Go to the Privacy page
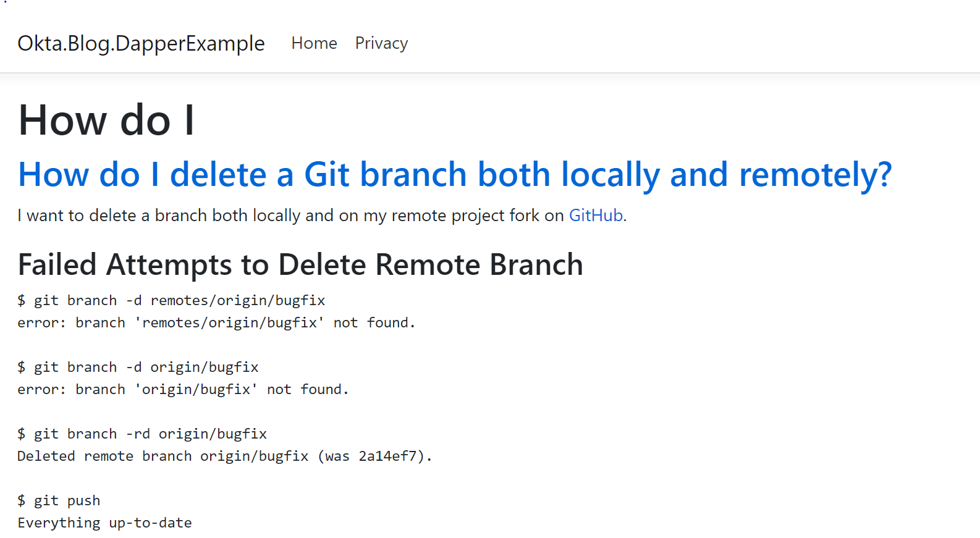 click(x=381, y=43)
